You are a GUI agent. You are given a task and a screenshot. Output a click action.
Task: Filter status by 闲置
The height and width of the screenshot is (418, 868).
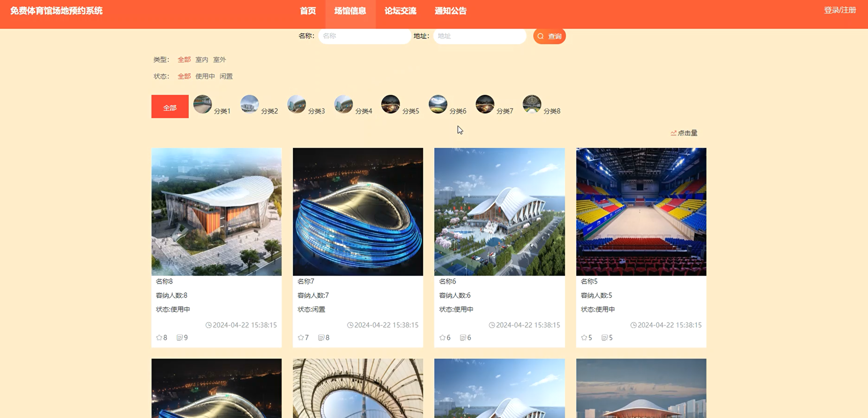[x=226, y=77]
